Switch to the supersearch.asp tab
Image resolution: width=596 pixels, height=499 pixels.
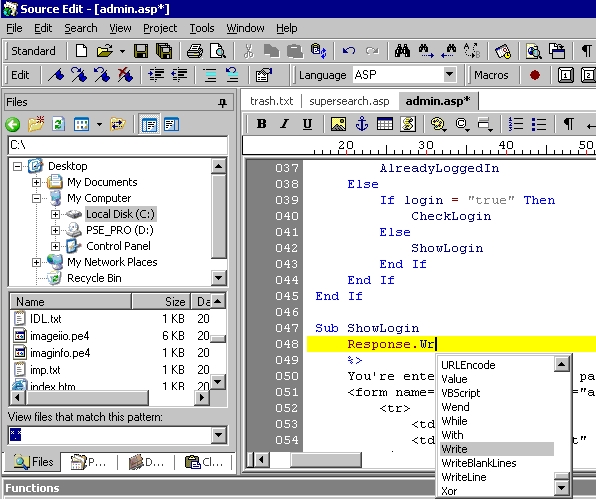pos(349,101)
